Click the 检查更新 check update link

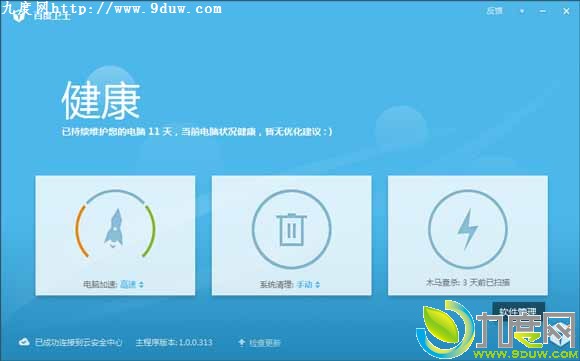pyautogui.click(x=265, y=343)
